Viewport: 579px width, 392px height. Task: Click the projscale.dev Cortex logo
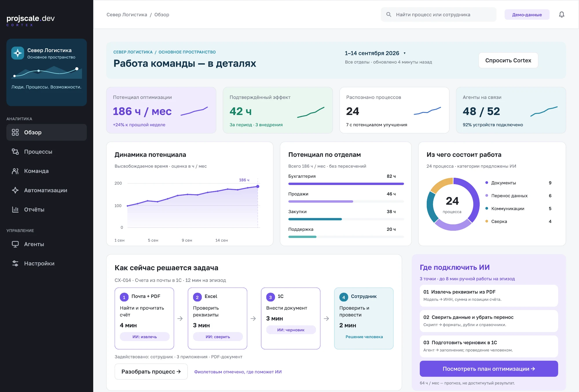pos(30,21)
